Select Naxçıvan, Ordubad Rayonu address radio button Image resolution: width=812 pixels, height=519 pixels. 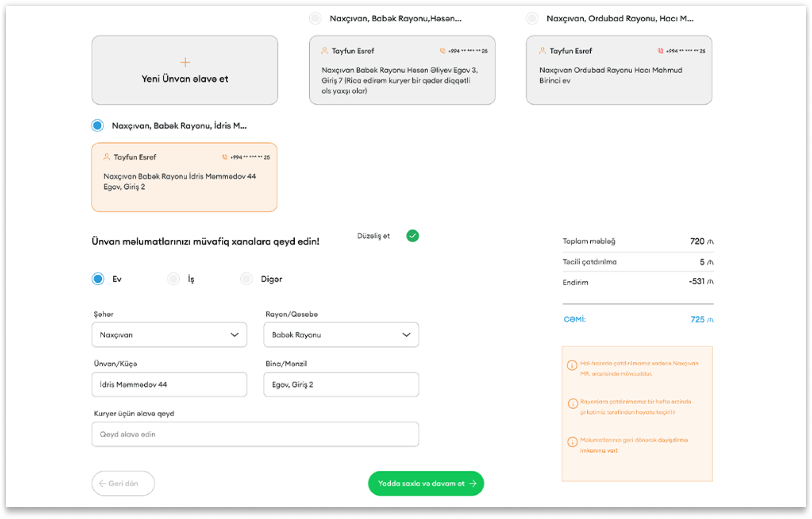532,19
